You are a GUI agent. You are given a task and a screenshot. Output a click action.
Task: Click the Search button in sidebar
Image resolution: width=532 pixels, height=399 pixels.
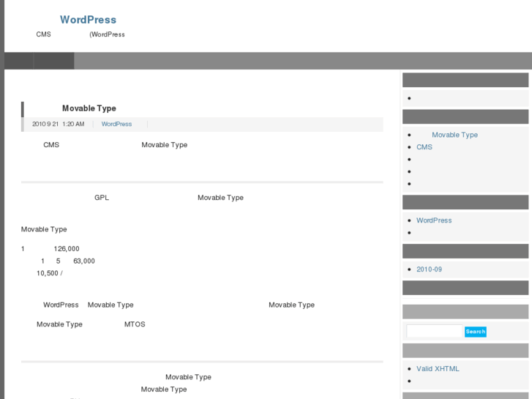click(x=476, y=332)
